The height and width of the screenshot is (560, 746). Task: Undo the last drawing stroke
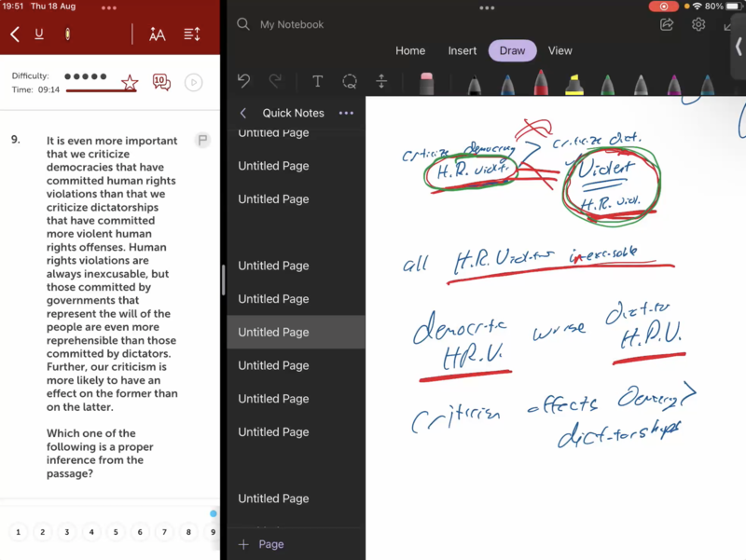pyautogui.click(x=244, y=82)
